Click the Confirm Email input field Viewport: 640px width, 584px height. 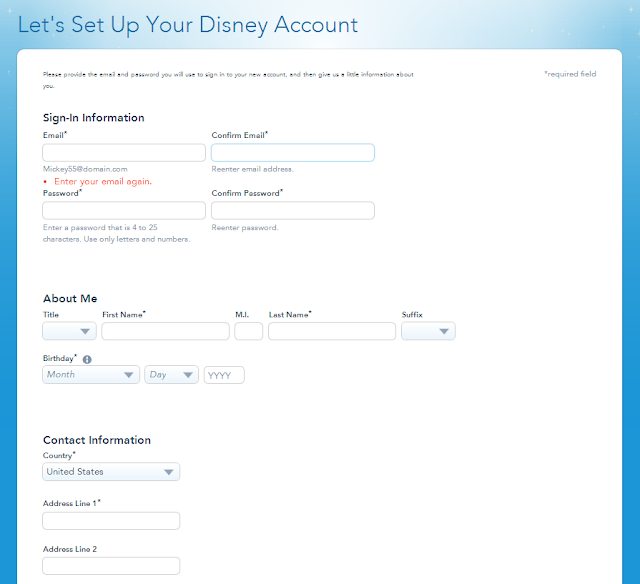coord(293,153)
